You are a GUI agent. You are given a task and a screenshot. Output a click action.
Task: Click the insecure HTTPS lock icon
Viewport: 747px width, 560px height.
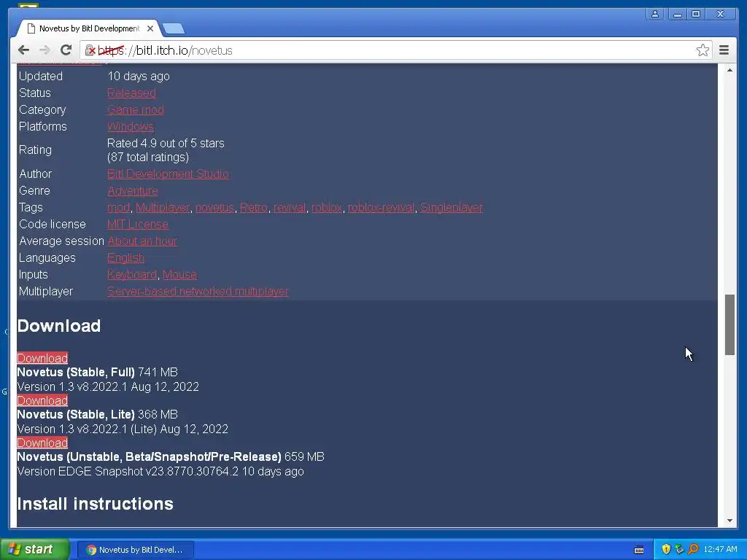coord(90,50)
